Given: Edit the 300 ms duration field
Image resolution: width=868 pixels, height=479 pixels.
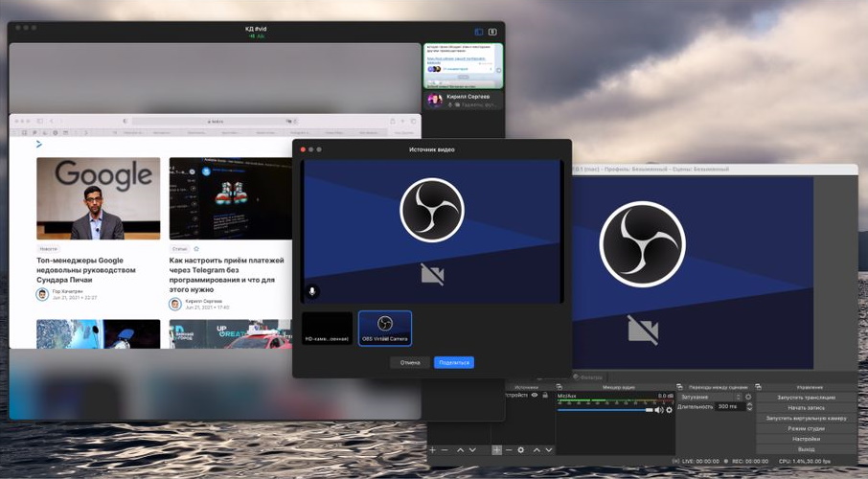Looking at the screenshot, I should tap(730, 406).
